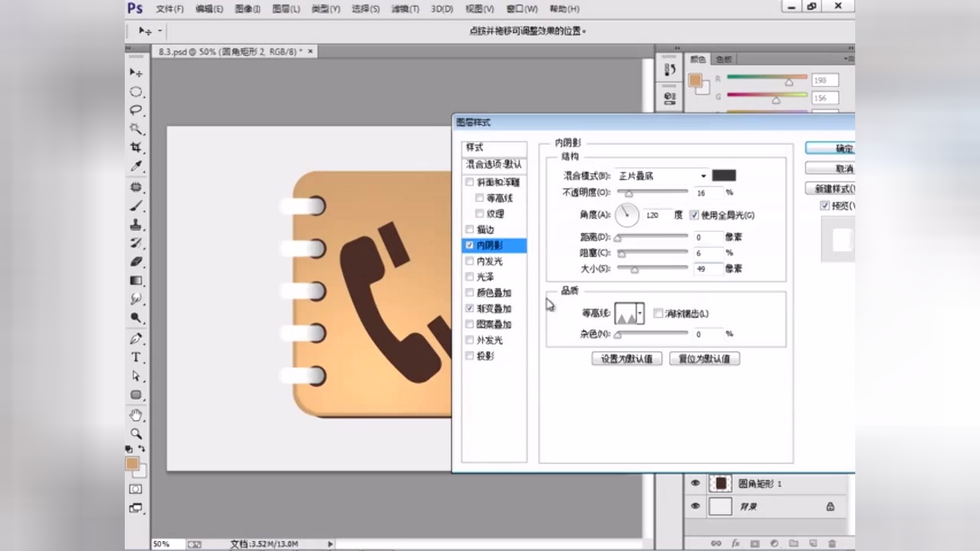The width and height of the screenshot is (980, 551).
Task: Select the Path Selection tool
Action: 136,376
